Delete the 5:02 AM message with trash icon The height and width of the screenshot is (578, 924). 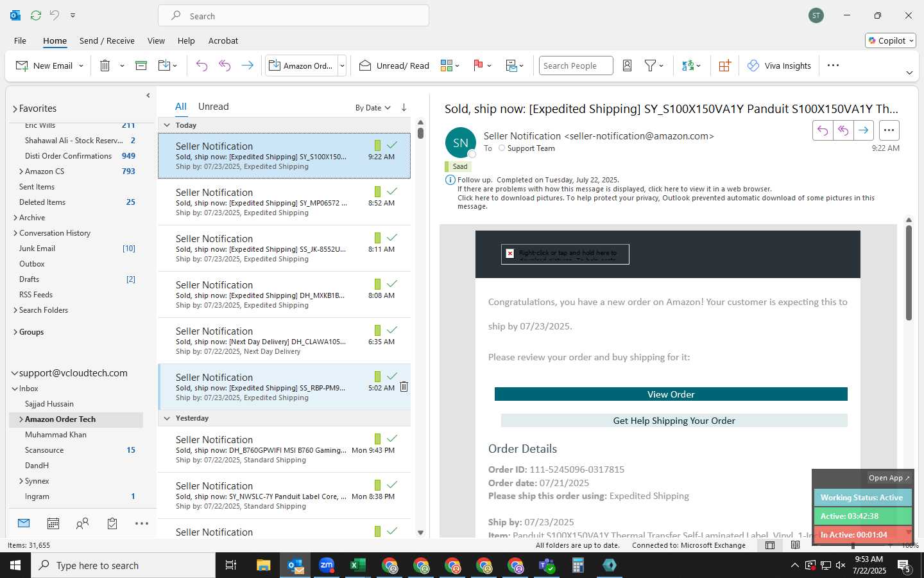404,387
